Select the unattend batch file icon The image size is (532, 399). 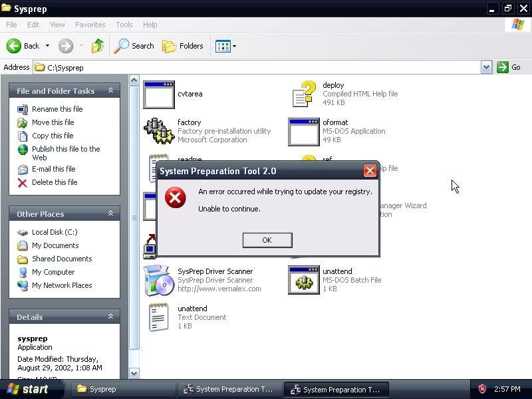click(x=304, y=280)
